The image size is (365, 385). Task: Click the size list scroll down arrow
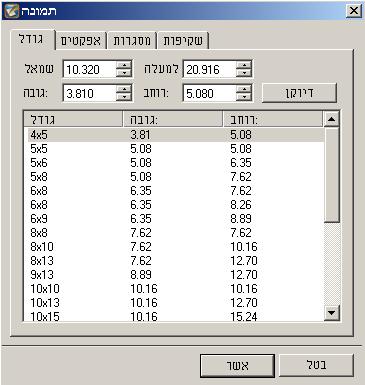point(331,313)
